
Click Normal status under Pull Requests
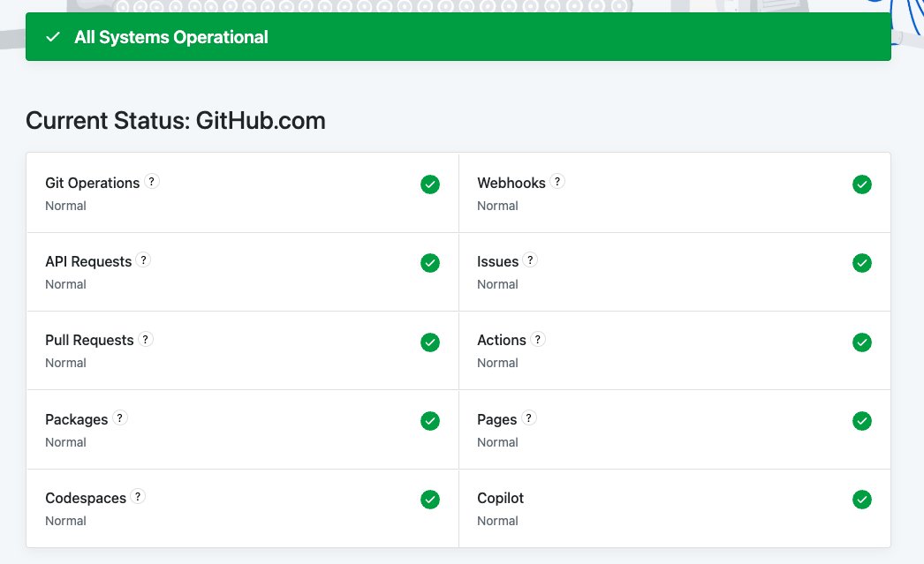tap(65, 364)
